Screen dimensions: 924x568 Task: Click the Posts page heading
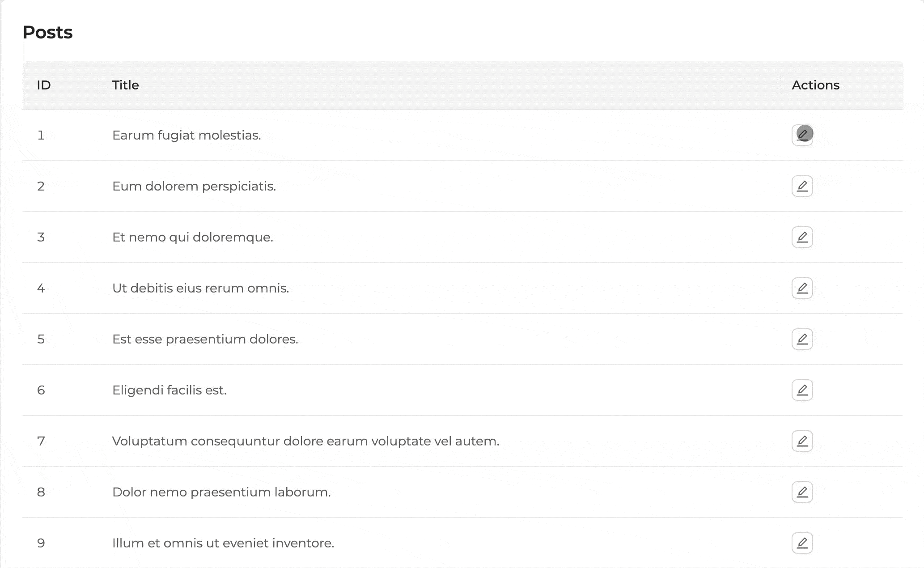pyautogui.click(x=47, y=32)
